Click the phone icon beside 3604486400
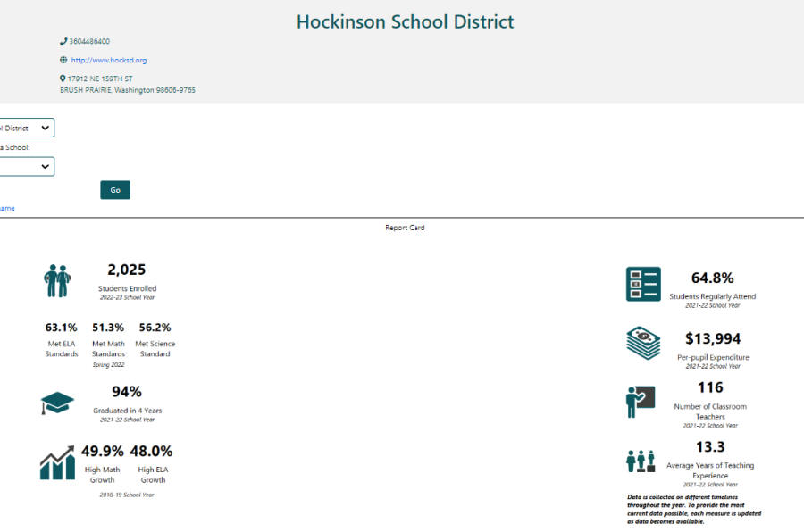This screenshot has height=532, width=804. (x=63, y=41)
